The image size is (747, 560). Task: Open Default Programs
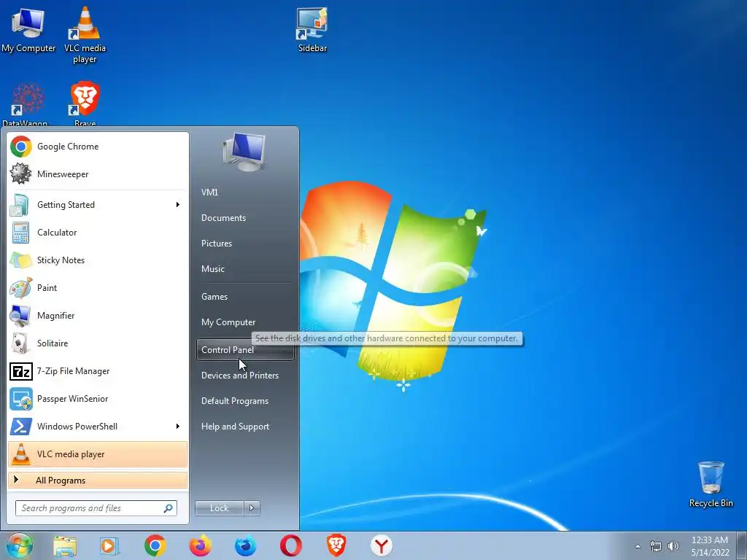(245, 401)
